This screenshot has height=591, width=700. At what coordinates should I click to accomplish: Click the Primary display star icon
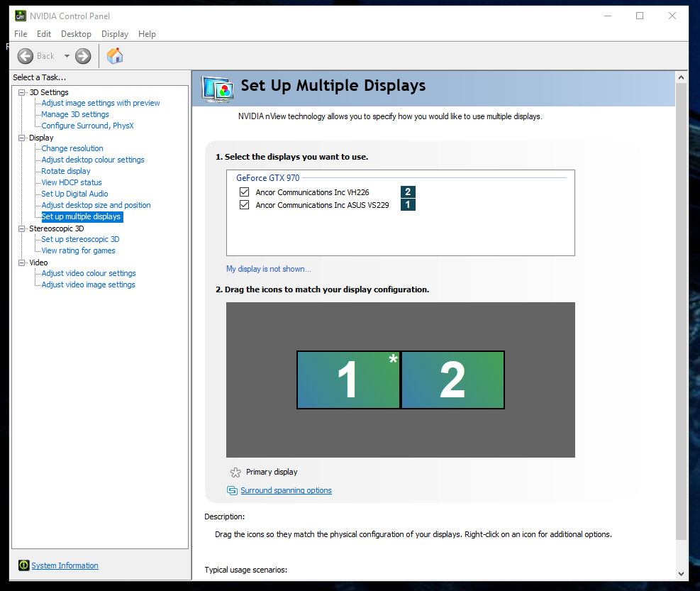[235, 473]
